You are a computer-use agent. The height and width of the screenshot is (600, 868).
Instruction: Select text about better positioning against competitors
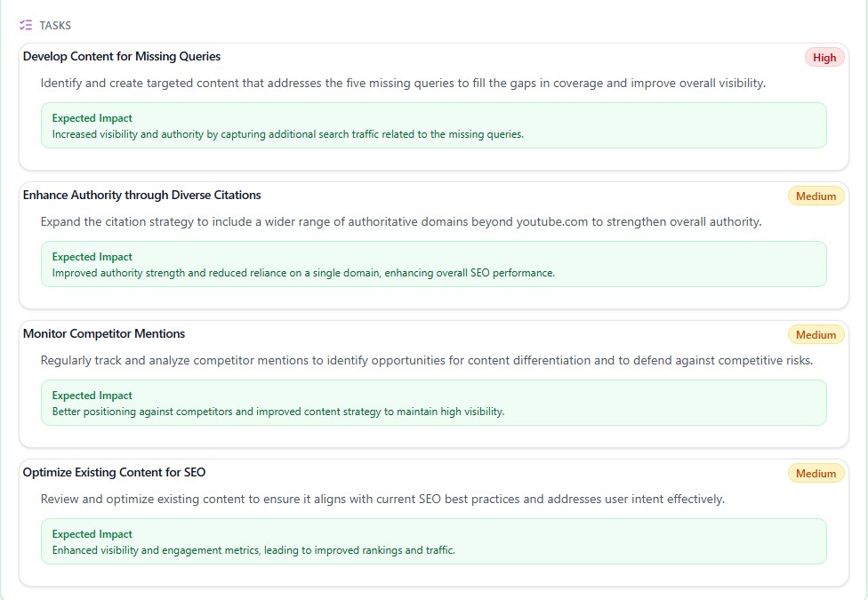tap(278, 412)
